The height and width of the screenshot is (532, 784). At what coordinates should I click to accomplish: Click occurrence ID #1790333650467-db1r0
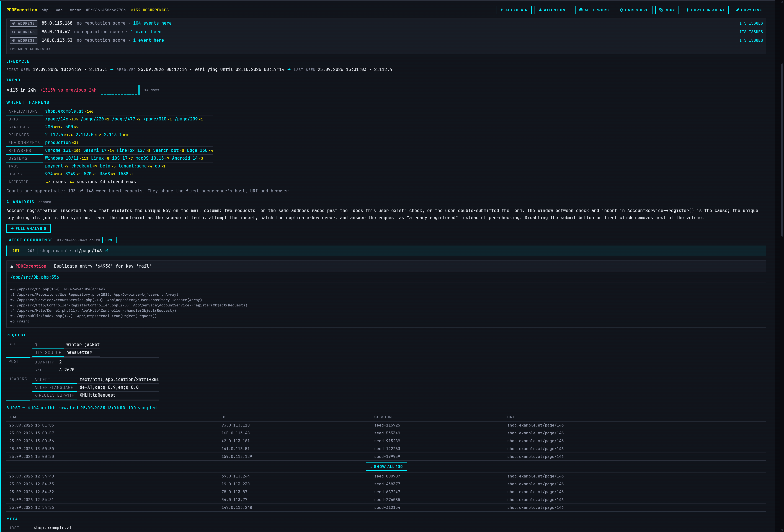coord(79,240)
